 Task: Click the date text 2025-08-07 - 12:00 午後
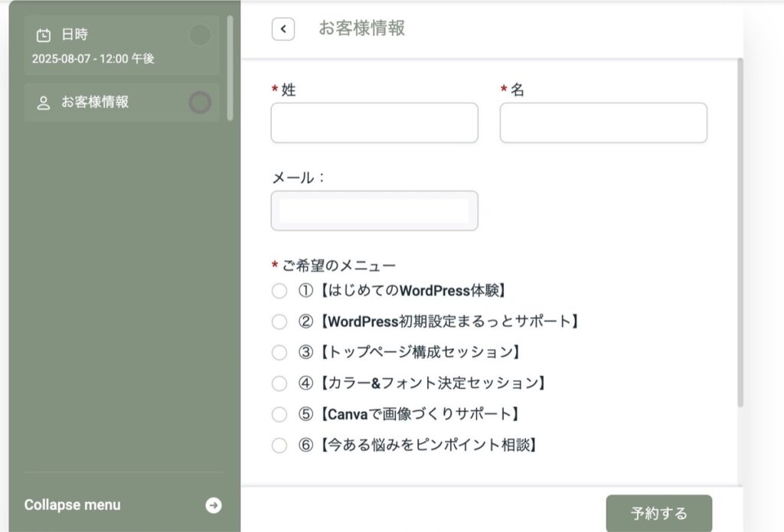93,59
